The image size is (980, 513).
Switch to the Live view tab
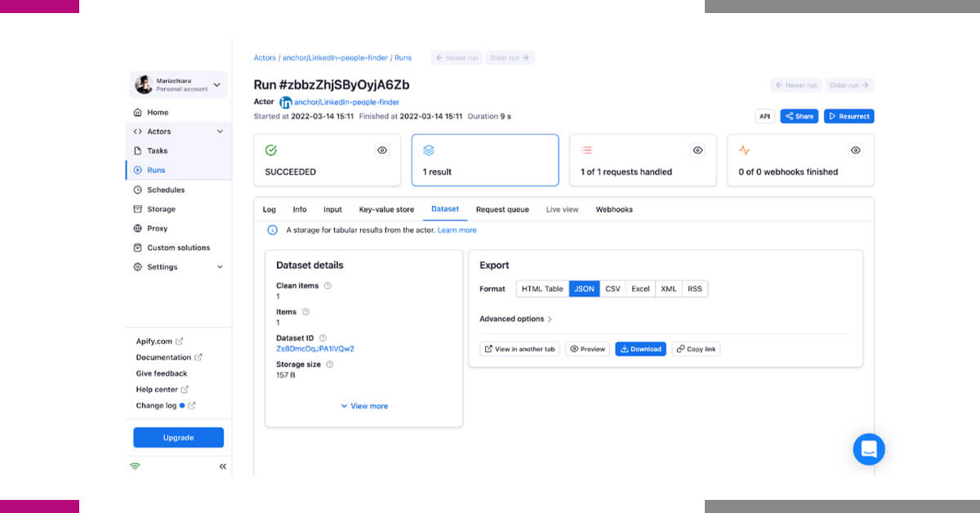click(562, 210)
